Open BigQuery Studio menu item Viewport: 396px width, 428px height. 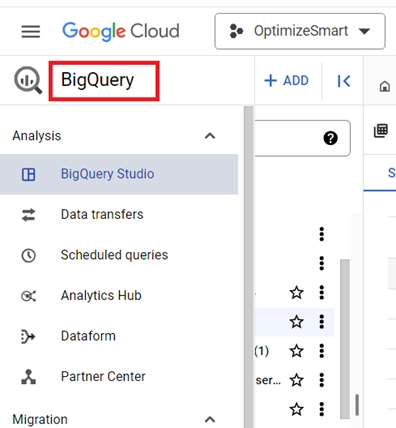[119, 174]
